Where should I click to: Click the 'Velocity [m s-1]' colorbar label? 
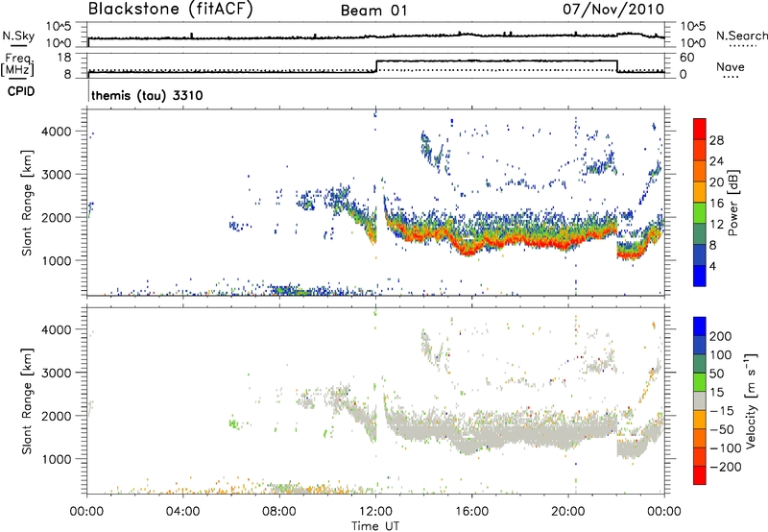tap(751, 400)
